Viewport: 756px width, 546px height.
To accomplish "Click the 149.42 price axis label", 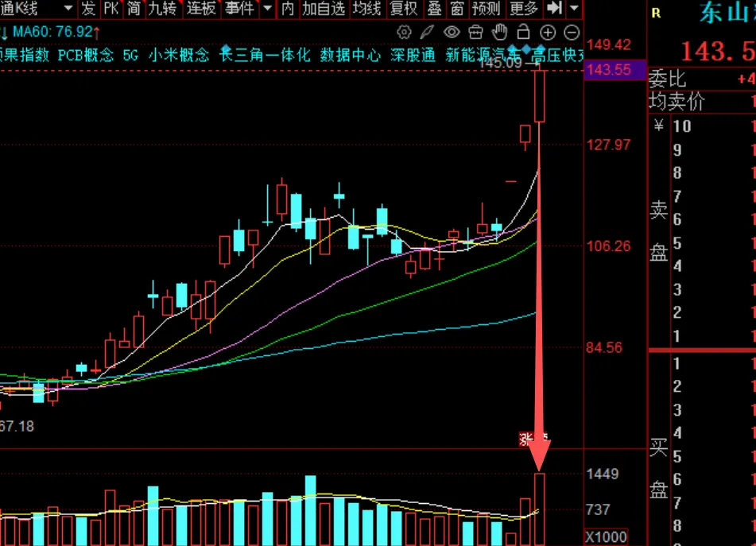I will coord(609,45).
